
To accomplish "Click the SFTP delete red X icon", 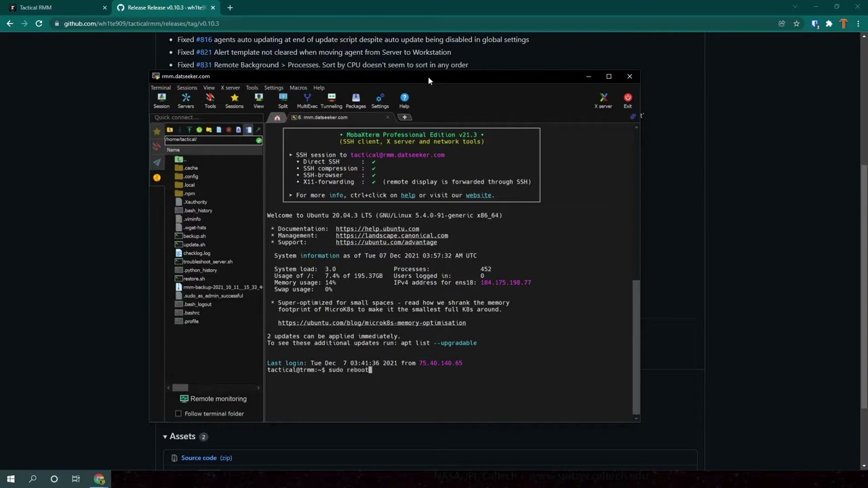I will pos(229,129).
